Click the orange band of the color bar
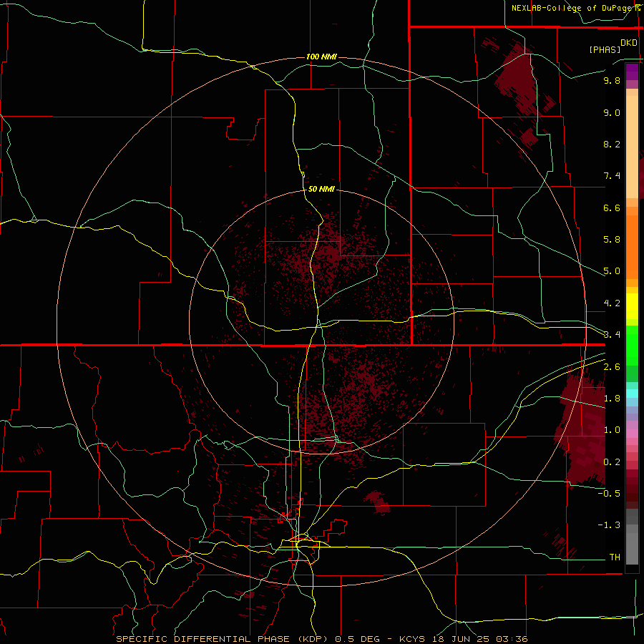Viewport: 644px width, 644px height. [632, 246]
